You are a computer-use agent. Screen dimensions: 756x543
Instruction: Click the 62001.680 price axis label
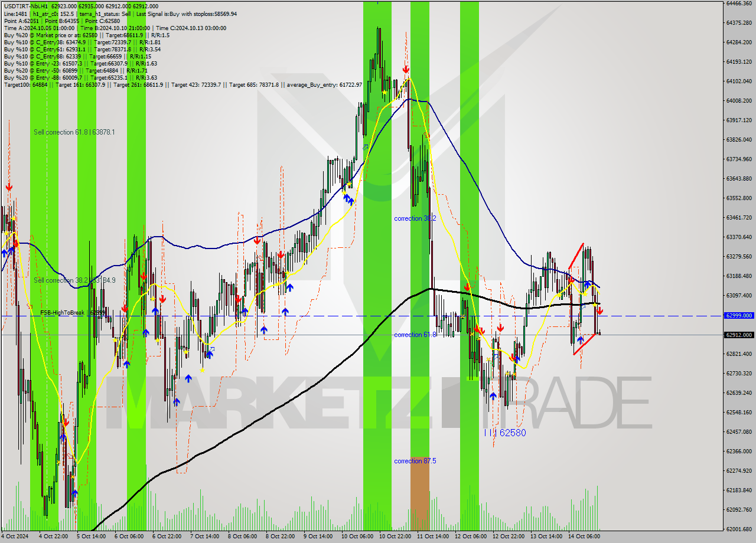tap(738, 529)
